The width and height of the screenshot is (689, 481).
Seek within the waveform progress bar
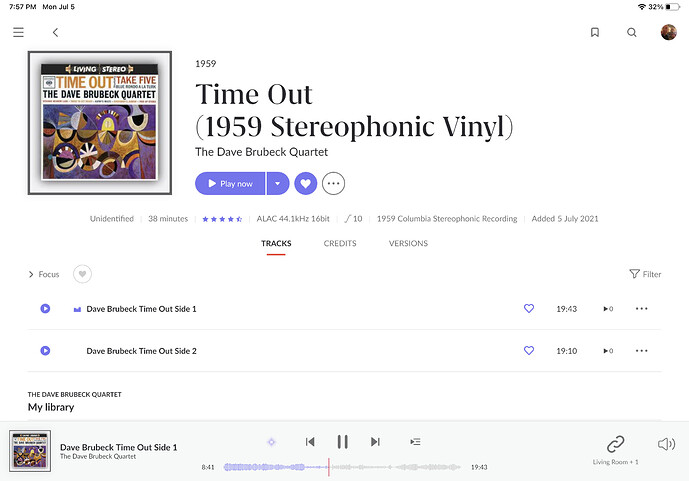click(x=342, y=467)
